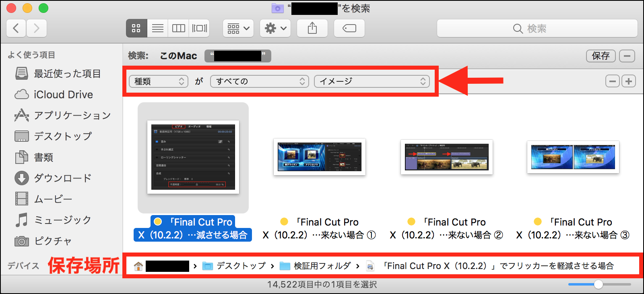
Task: Click the 検索 search field
Action: [537, 28]
